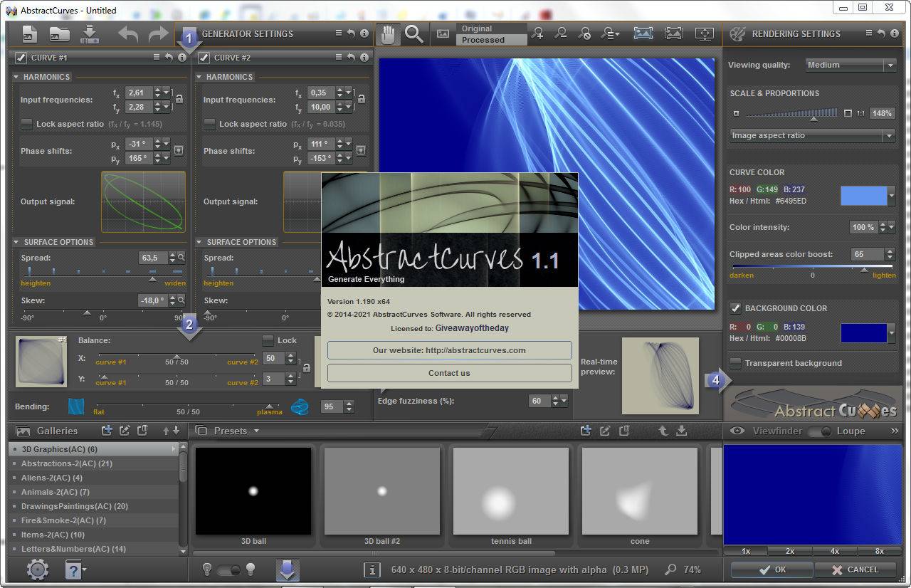This screenshot has height=588, width=911.
Task: Disable the Curve #2 checkbox
Action: 204,57
